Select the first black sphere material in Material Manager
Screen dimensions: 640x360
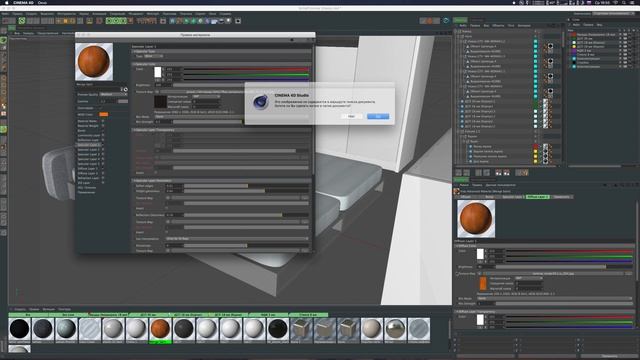pyautogui.click(x=19, y=329)
